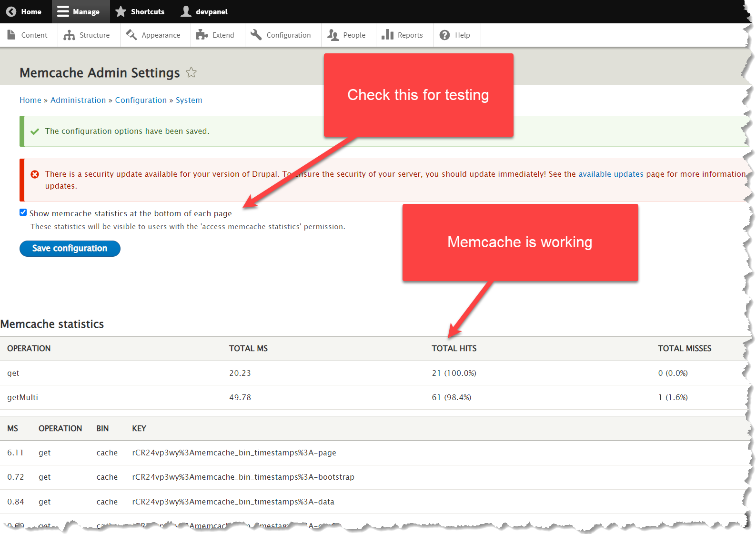Uncheck Show memcache statistics checkbox
The image size is (756, 534).
23,212
